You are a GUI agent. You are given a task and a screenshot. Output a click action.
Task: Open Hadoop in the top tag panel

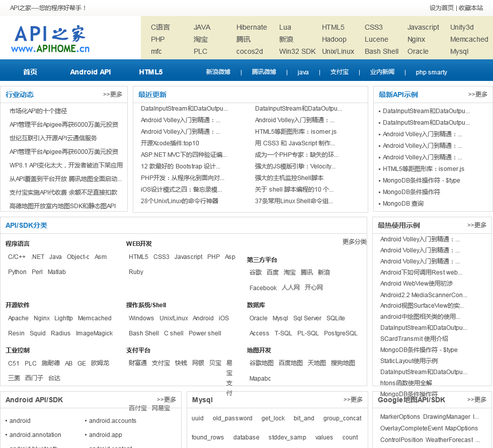point(334,39)
